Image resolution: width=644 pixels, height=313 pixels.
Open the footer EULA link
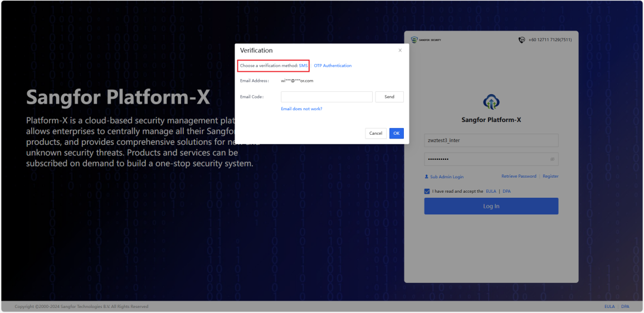pyautogui.click(x=609, y=306)
